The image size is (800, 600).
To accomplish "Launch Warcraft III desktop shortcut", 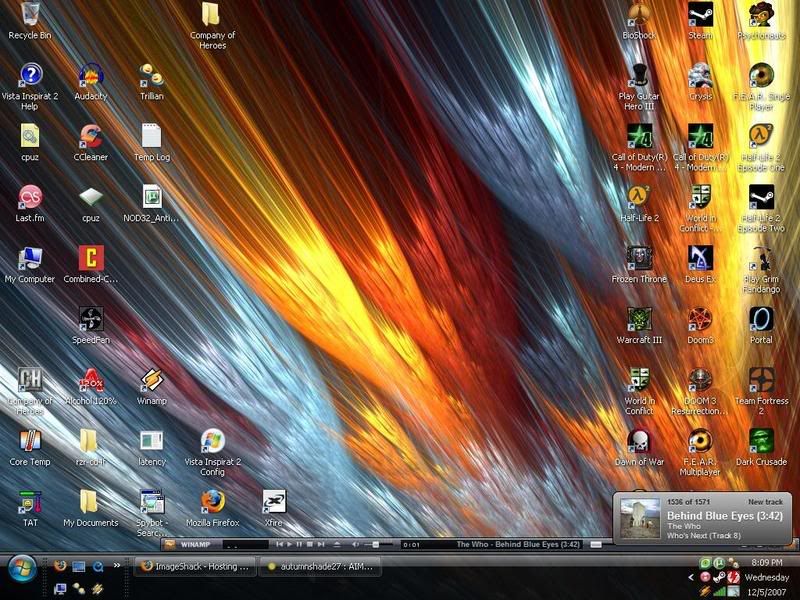I will tap(639, 326).
